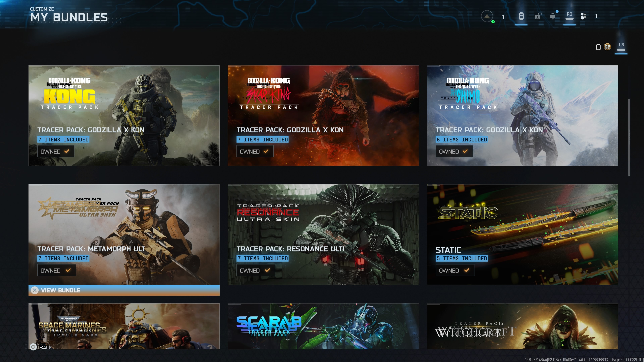Click Owned badge on the Shimo pack

(x=454, y=151)
